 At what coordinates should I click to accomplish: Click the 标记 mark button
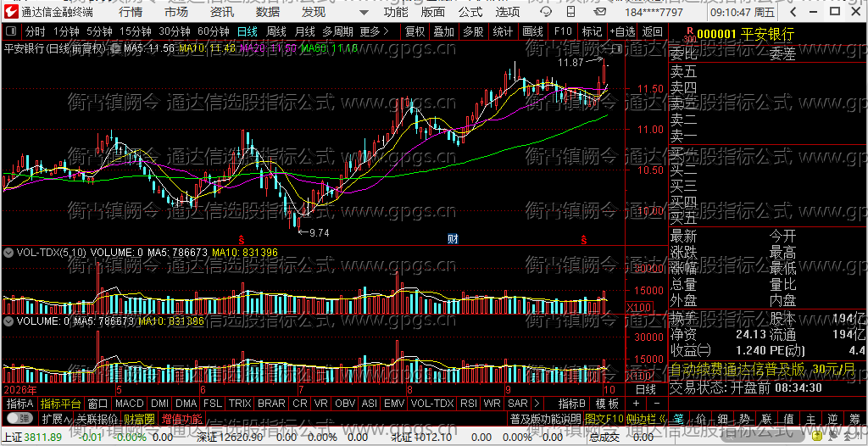[x=592, y=31]
